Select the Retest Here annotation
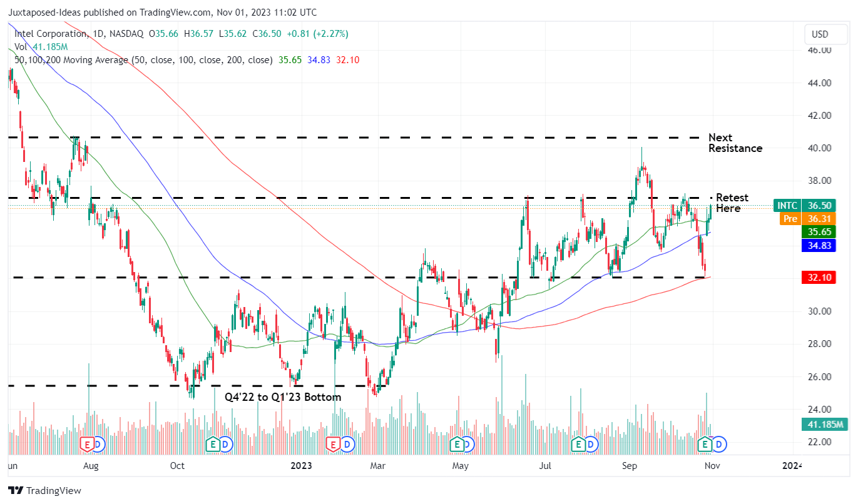The width and height of the screenshot is (858, 504). coord(732,203)
